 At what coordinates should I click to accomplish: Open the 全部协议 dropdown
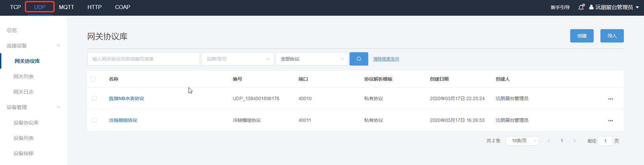[x=312, y=59]
